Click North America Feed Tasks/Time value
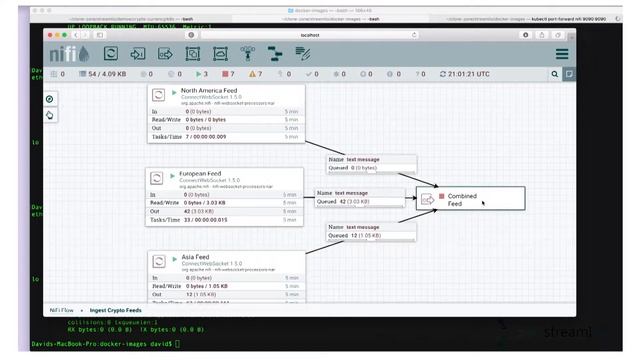This screenshot has height=360, width=640. [206, 137]
